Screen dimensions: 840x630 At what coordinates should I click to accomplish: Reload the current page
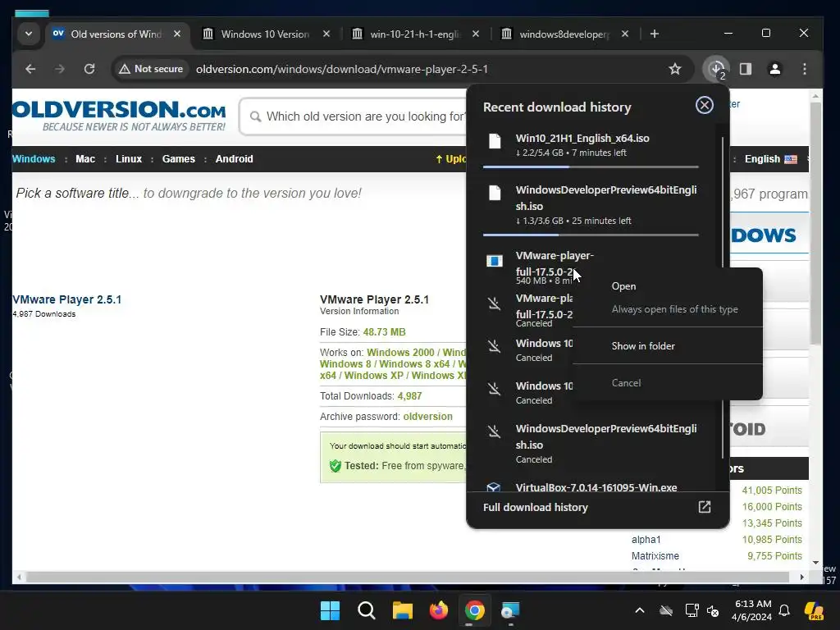(89, 69)
